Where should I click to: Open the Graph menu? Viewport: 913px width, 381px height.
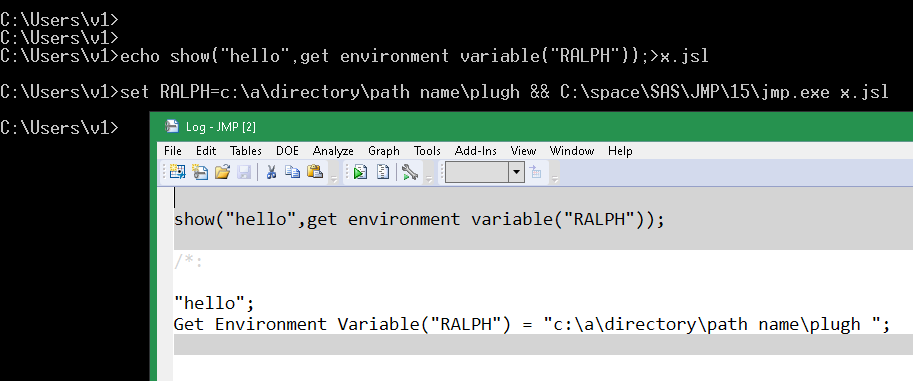pos(384,151)
